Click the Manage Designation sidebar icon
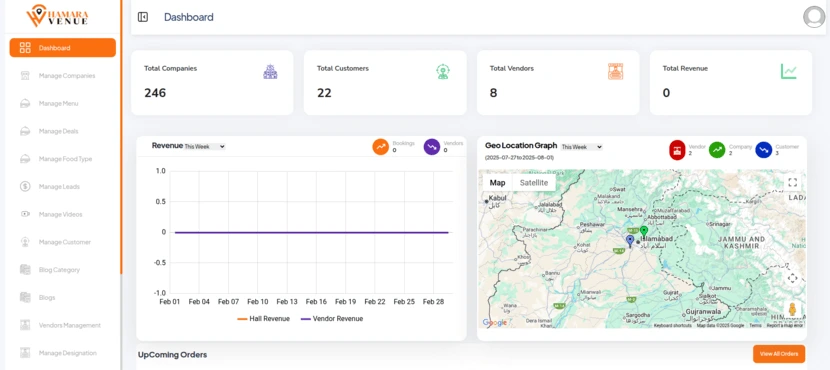 (25, 353)
